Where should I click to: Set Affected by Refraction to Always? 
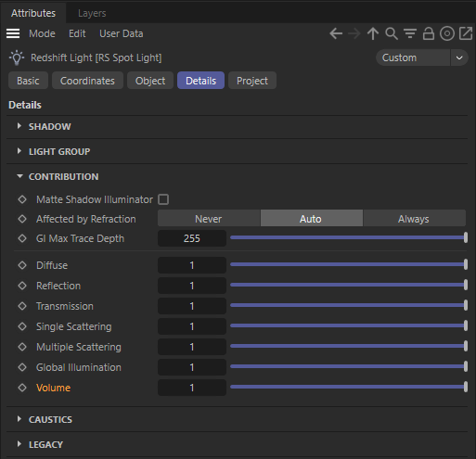coord(414,219)
